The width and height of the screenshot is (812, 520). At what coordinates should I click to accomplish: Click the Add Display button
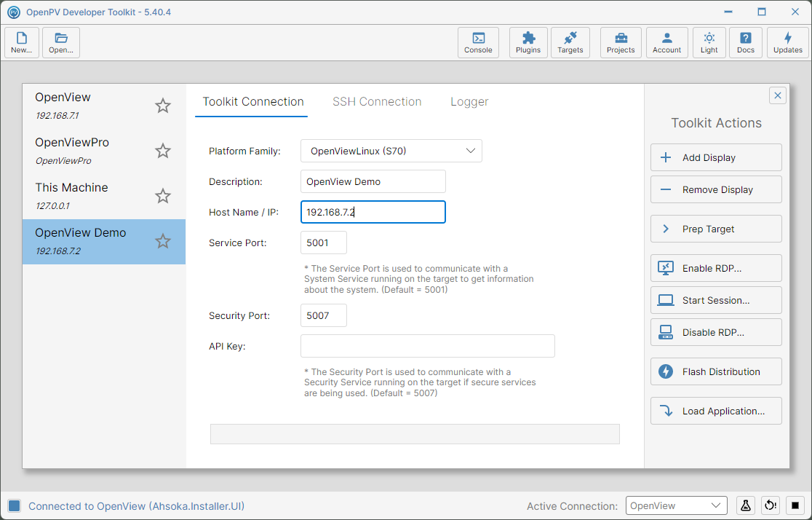(716, 157)
